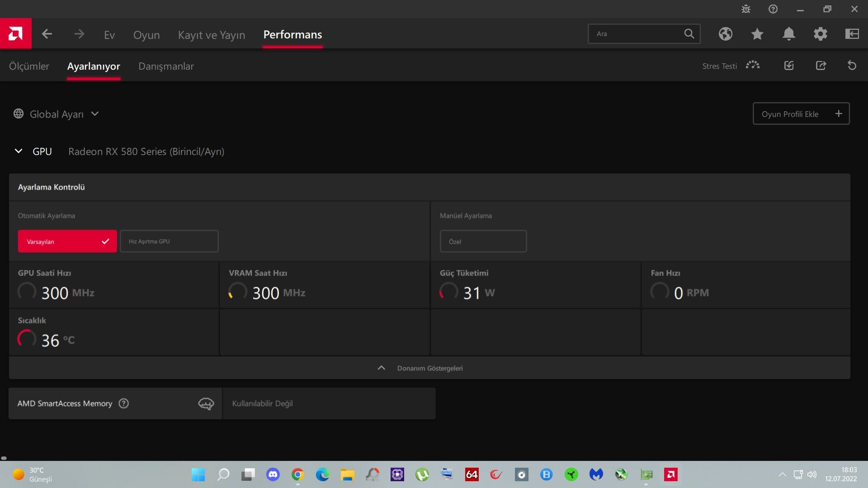This screenshot has height=488, width=868.
Task: Collapse the GPU section chevron
Action: (19, 151)
